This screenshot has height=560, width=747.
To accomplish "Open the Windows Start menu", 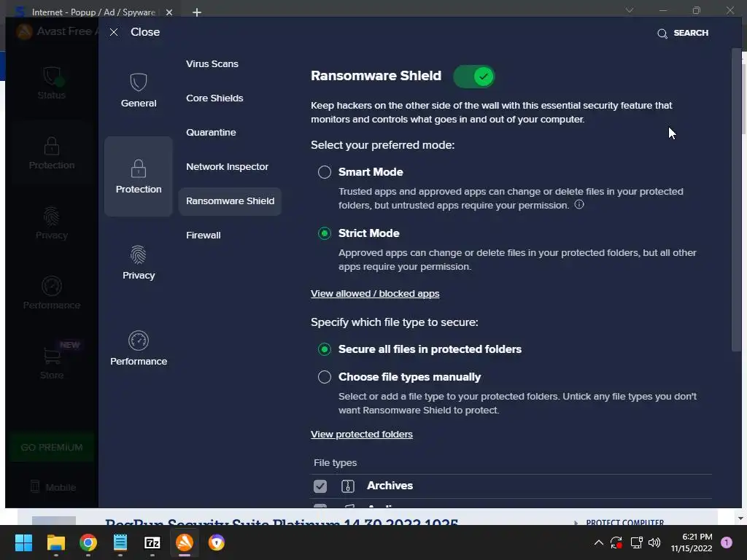I will click(23, 542).
